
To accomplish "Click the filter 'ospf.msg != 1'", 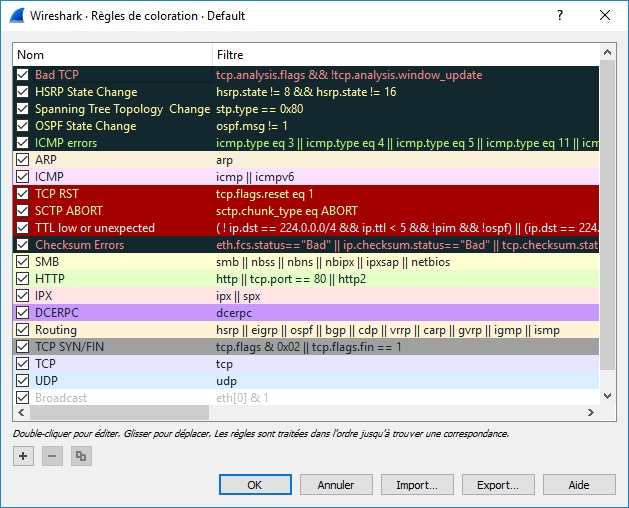I will (252, 126).
